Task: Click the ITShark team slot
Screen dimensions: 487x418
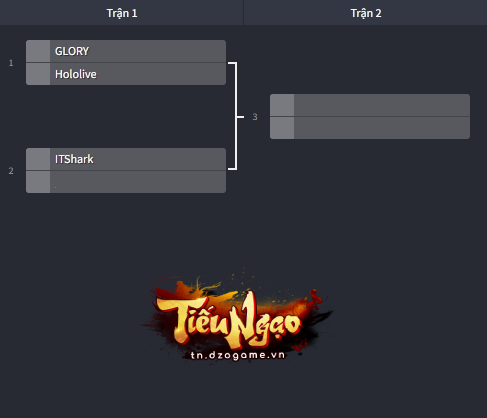Action: (126, 159)
